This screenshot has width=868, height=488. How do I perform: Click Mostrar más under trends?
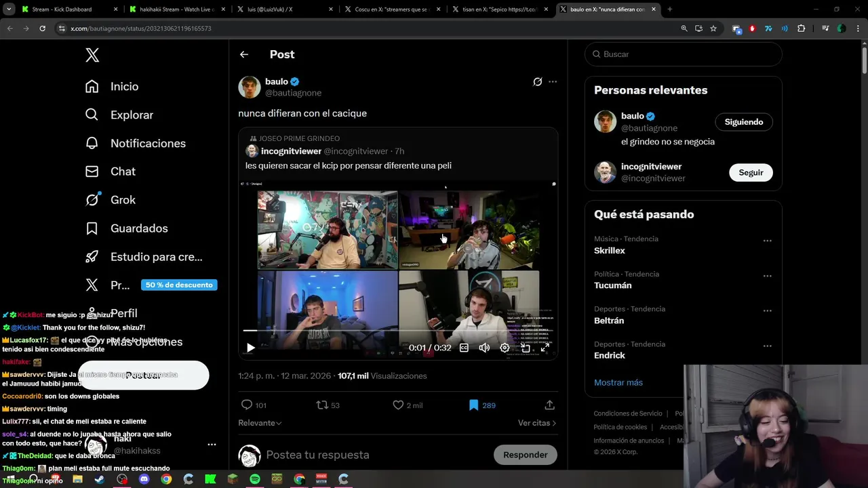point(618,382)
